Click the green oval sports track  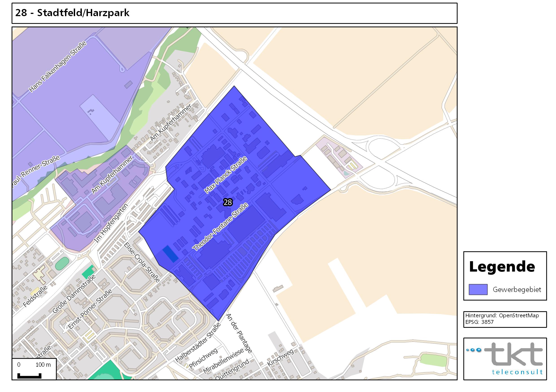click(62, 264)
